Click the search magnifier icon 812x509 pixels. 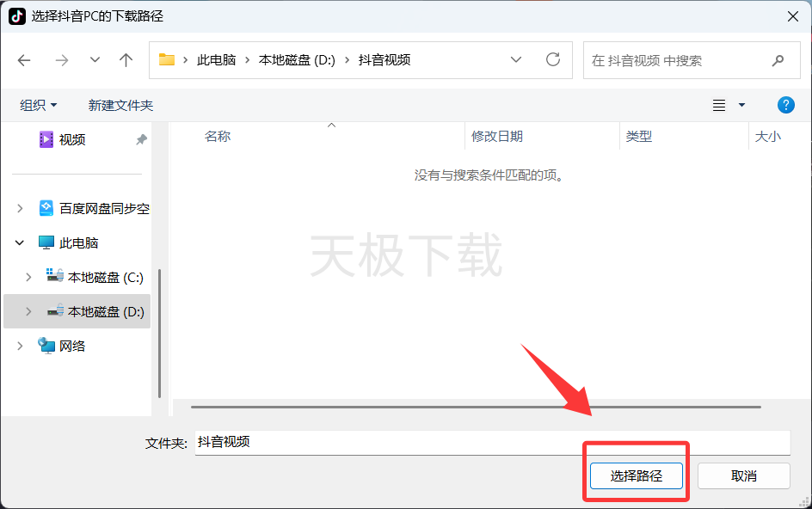(x=778, y=60)
